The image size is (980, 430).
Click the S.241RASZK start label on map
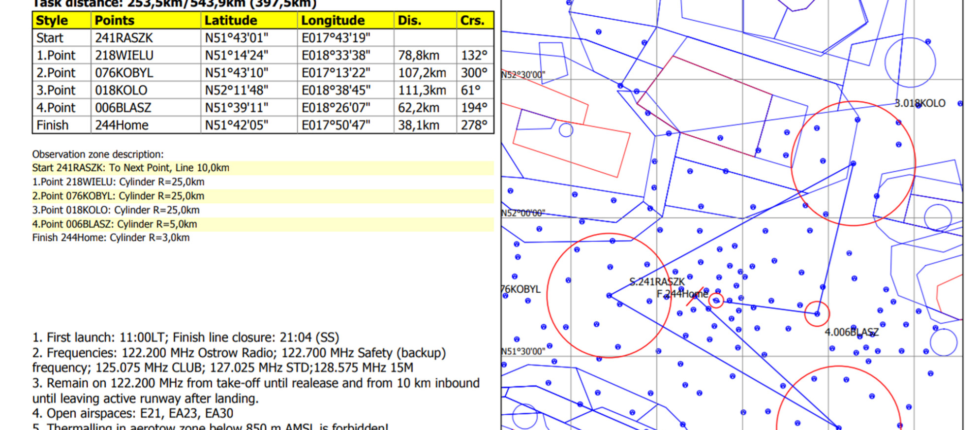[657, 282]
